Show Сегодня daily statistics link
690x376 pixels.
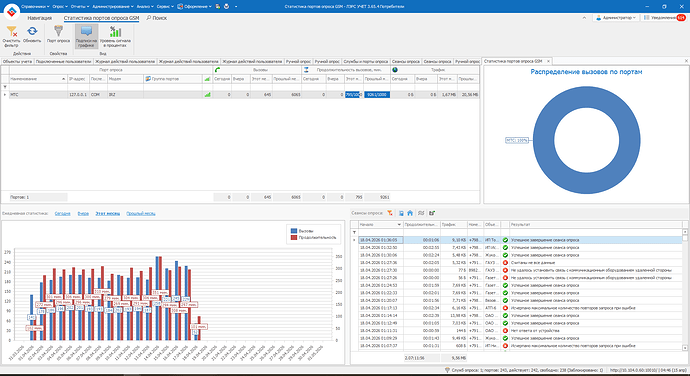tap(62, 214)
